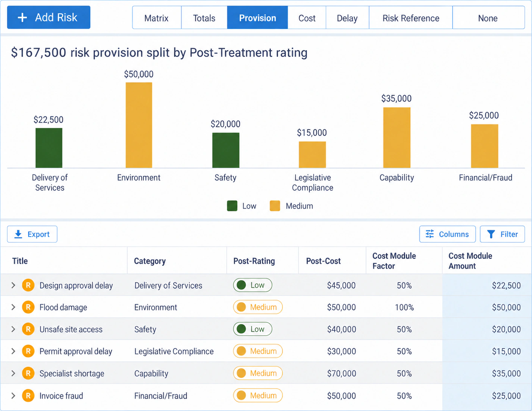
Task: Expand the Specialist shortage row
Action: (13, 373)
